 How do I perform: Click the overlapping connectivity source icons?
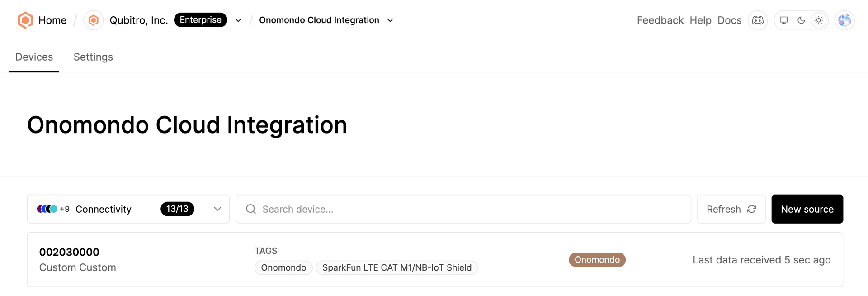point(47,209)
